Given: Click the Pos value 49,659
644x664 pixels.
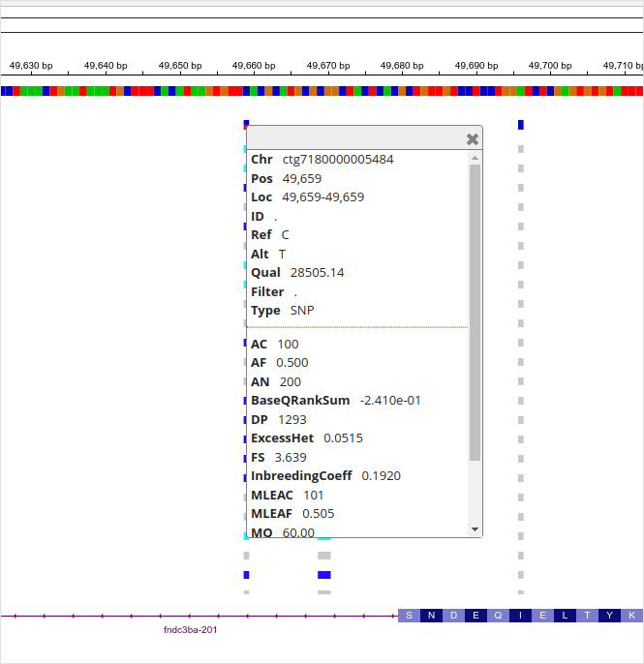Looking at the screenshot, I should point(302,179).
